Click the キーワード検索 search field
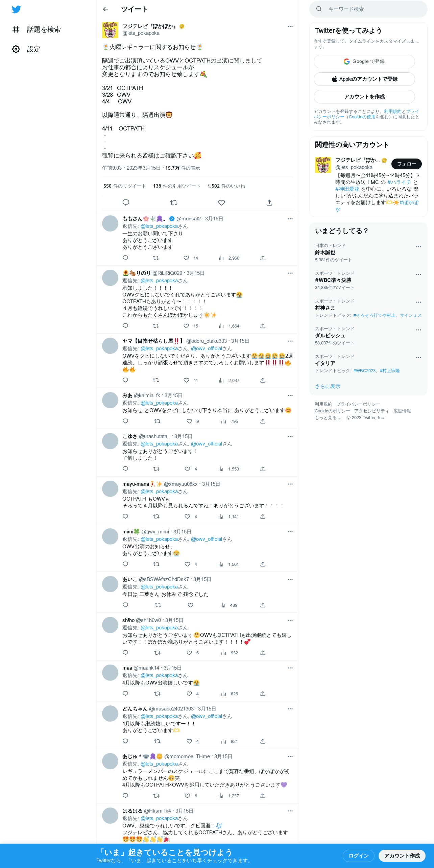 (x=368, y=9)
